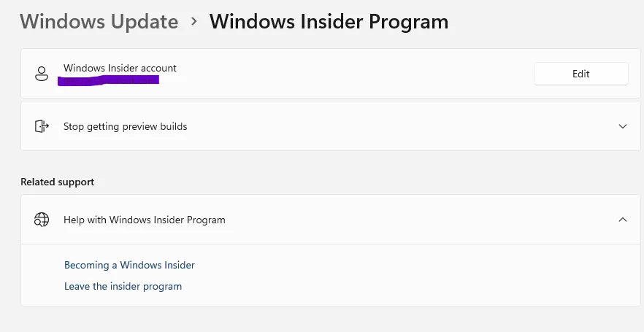Select the Help with Windows Insider Program label
This screenshot has height=332, width=644.
[x=144, y=220]
